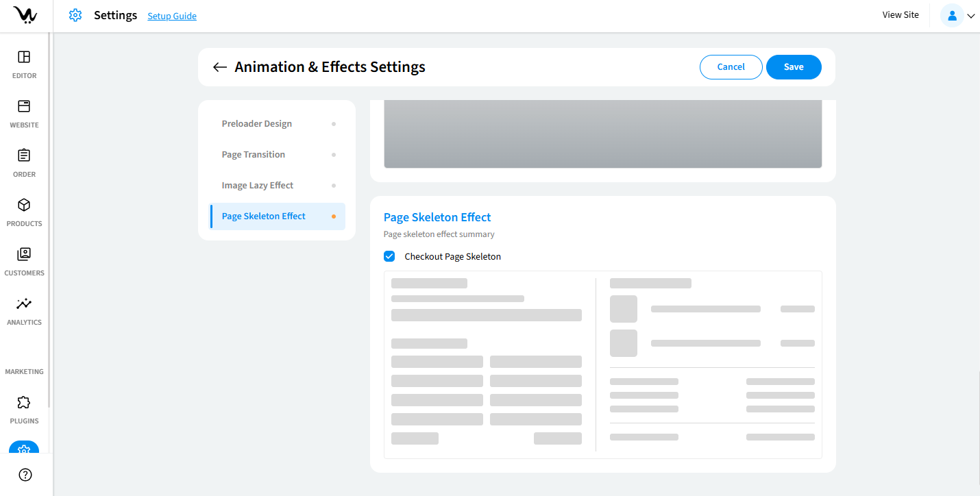Switch to the Preloader Design tab
The image size is (980, 496).
[x=257, y=124]
